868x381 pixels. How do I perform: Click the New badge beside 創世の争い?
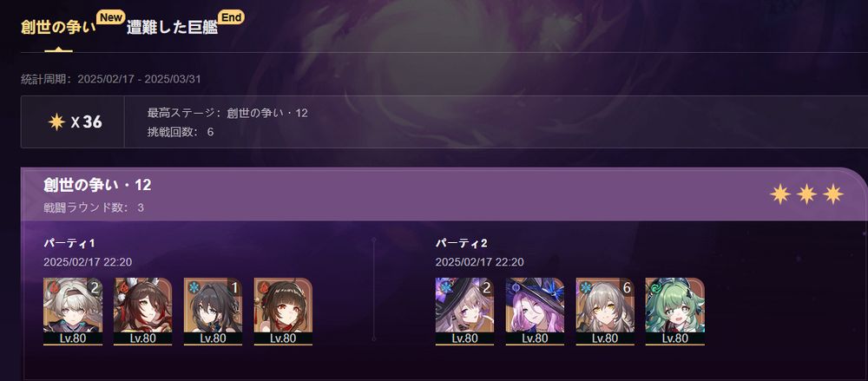pos(111,17)
